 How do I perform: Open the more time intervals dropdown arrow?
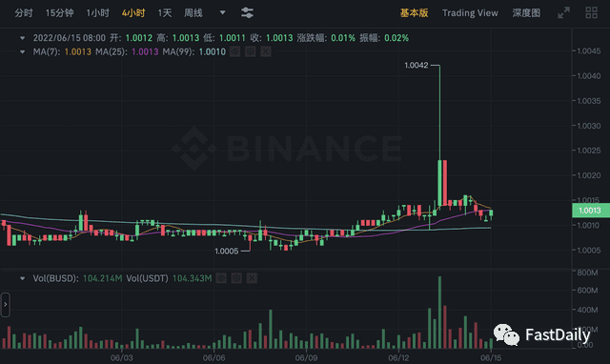coord(222,12)
